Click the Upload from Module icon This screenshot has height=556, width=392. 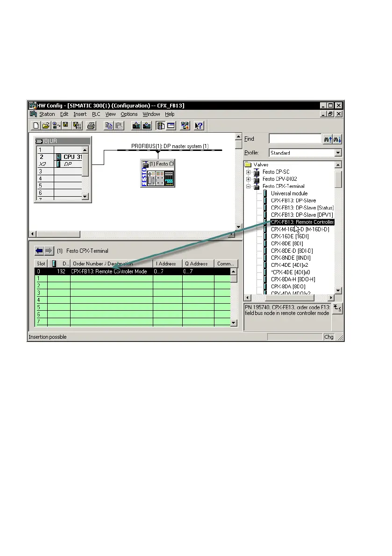pos(146,126)
